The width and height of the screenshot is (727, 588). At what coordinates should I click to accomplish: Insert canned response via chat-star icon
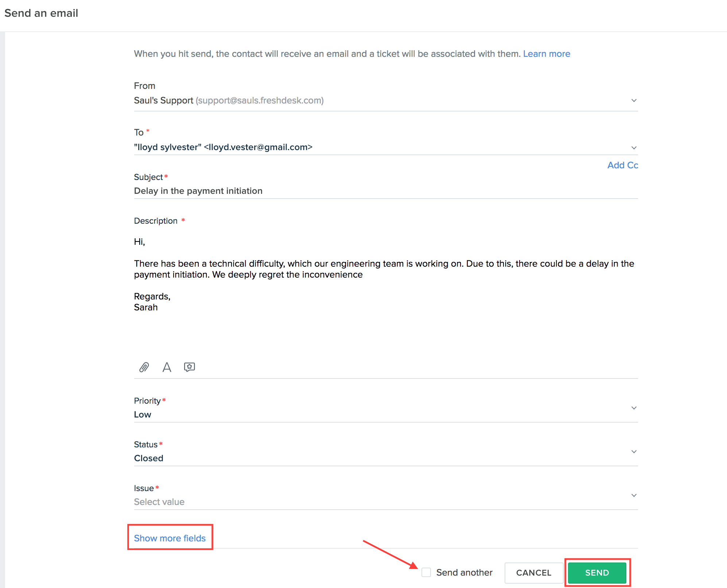(x=189, y=367)
